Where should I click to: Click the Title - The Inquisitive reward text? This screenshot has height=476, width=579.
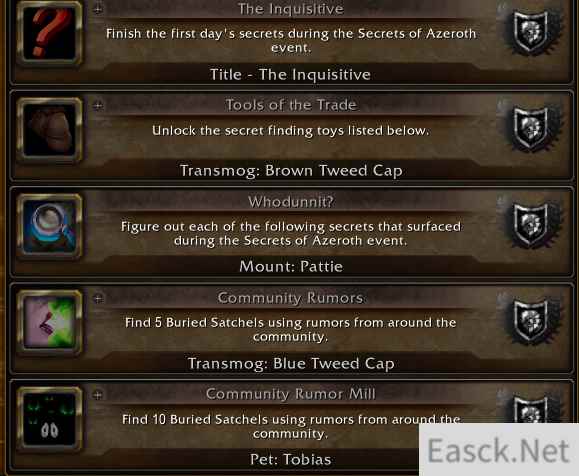coord(290,75)
